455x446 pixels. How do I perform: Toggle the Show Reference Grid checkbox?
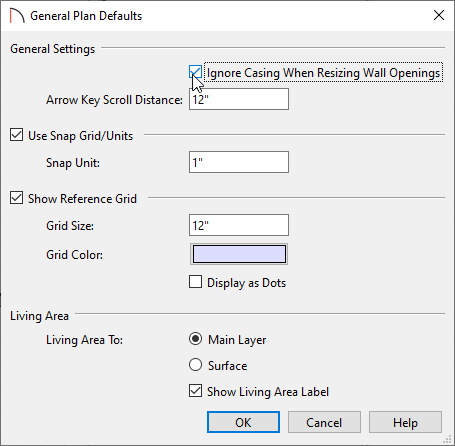16,198
